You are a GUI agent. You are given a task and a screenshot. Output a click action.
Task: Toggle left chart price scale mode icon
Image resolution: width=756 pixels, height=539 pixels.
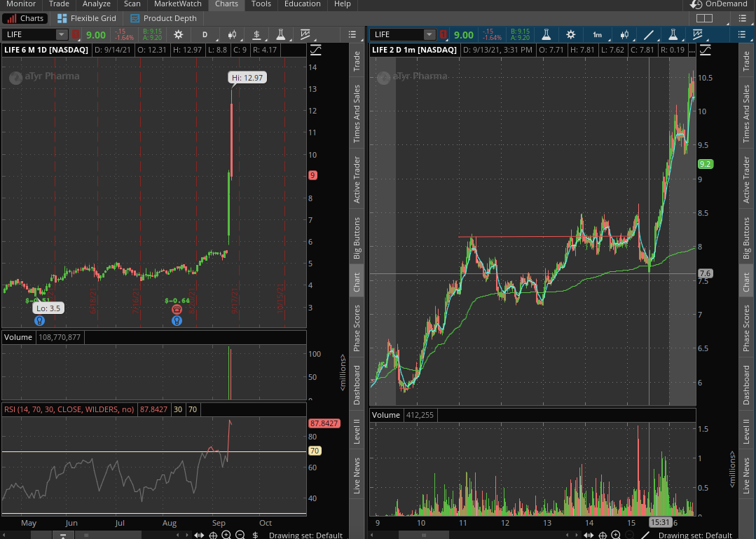tap(316, 50)
